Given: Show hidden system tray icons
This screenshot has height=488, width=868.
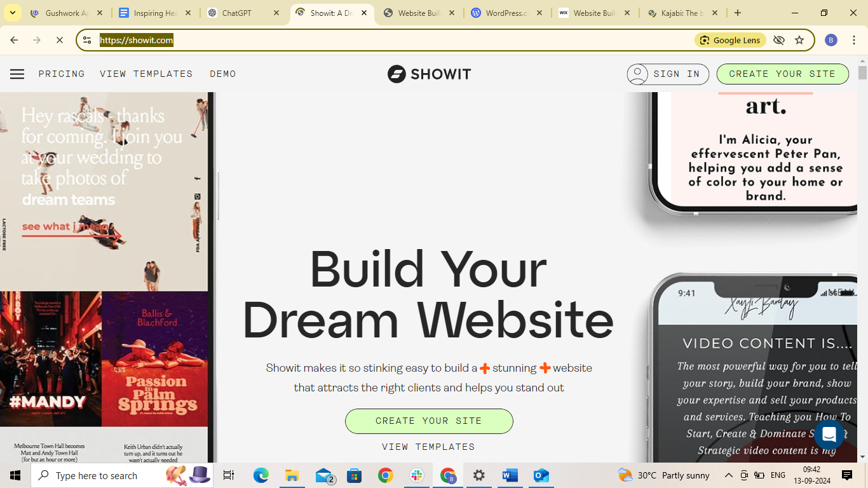Looking at the screenshot, I should pyautogui.click(x=728, y=475).
